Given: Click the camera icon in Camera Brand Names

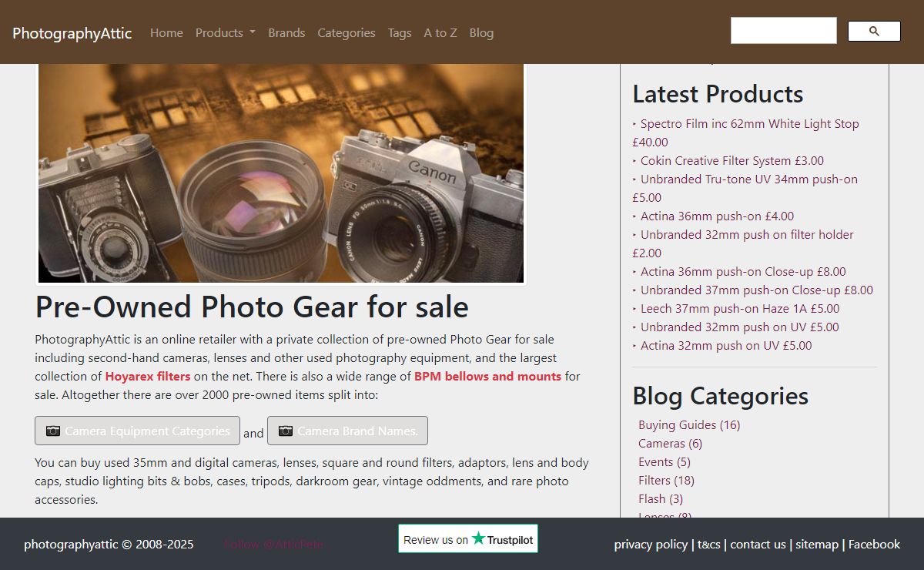Looking at the screenshot, I should 286,431.
